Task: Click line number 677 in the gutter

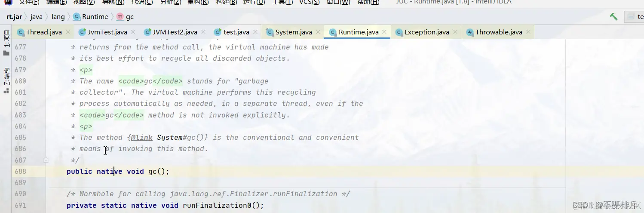Action: pyautogui.click(x=20, y=47)
